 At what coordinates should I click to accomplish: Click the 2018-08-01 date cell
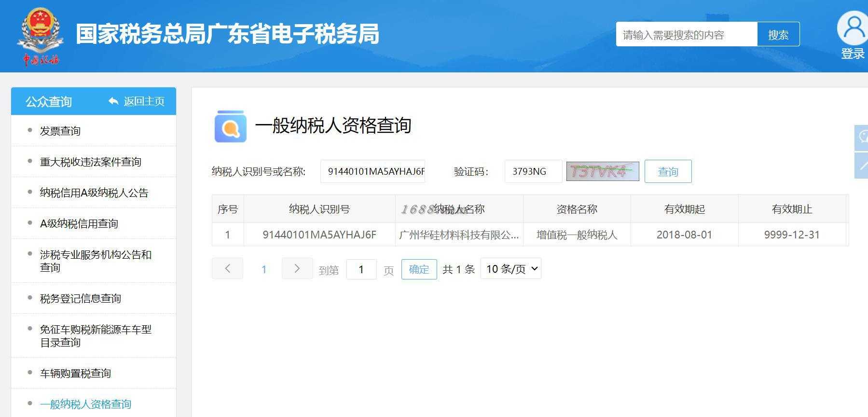click(x=684, y=235)
